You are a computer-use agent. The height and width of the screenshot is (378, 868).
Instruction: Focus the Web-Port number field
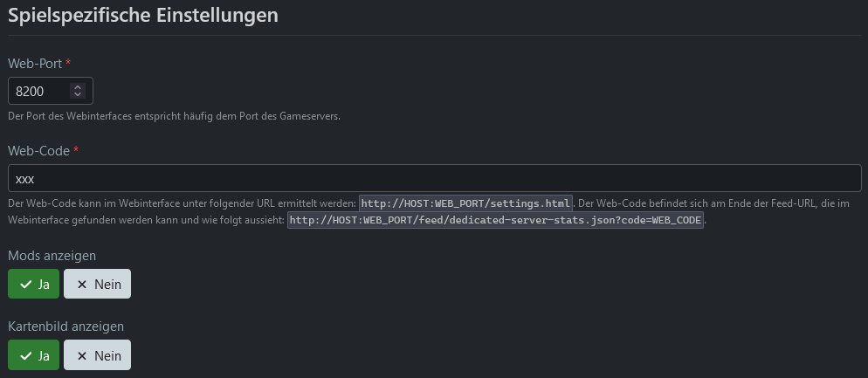pyautogui.click(x=39, y=91)
